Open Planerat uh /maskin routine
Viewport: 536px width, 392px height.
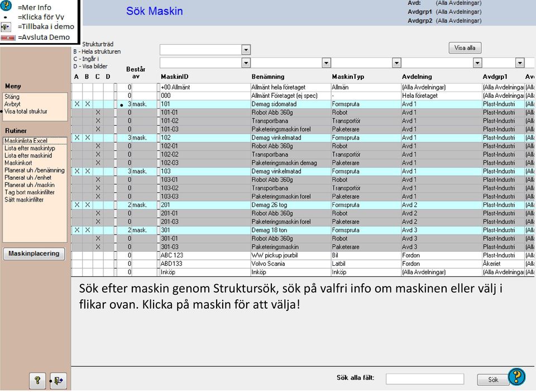[30, 185]
